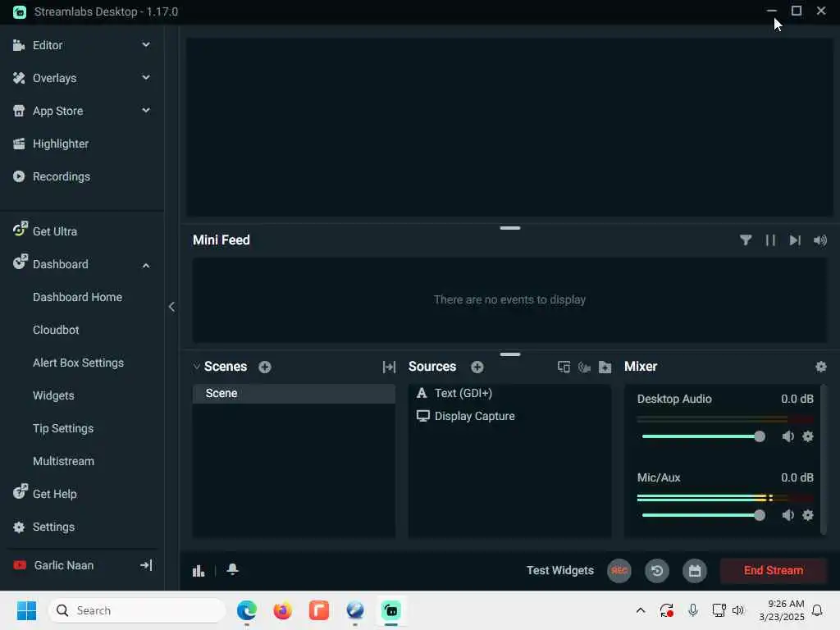Click the taskbar Search box
840x630 pixels.
(x=137, y=610)
